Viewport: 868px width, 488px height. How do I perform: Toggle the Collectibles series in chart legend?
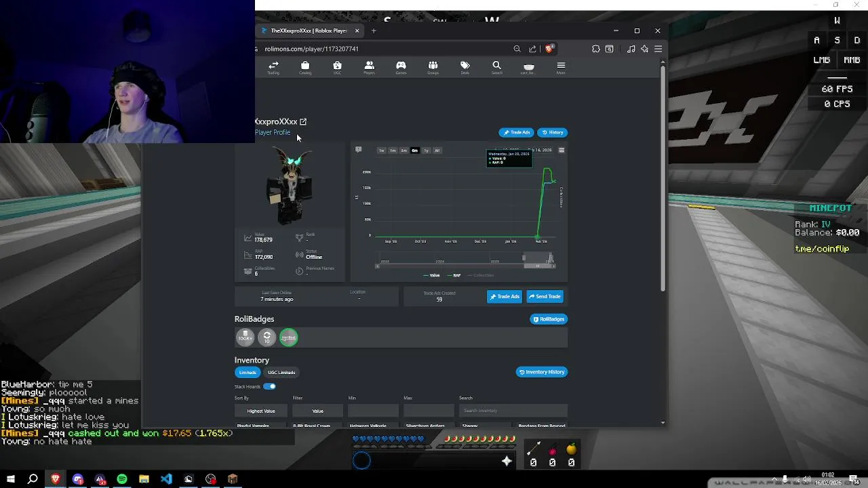click(x=480, y=275)
